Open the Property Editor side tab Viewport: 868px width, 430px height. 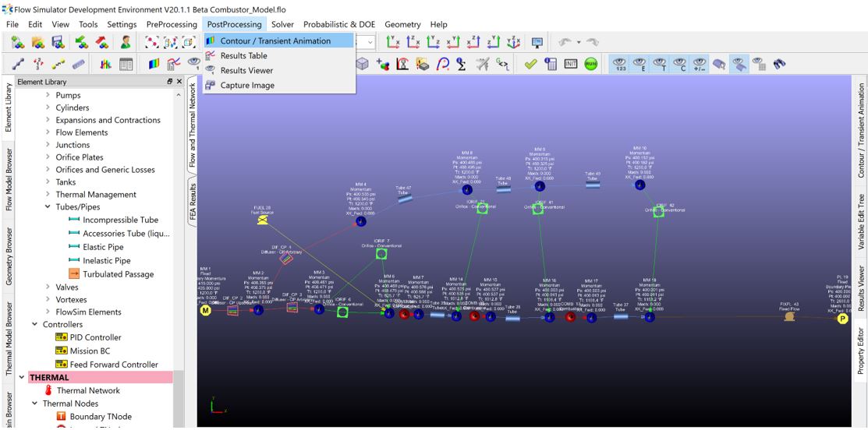pos(861,351)
